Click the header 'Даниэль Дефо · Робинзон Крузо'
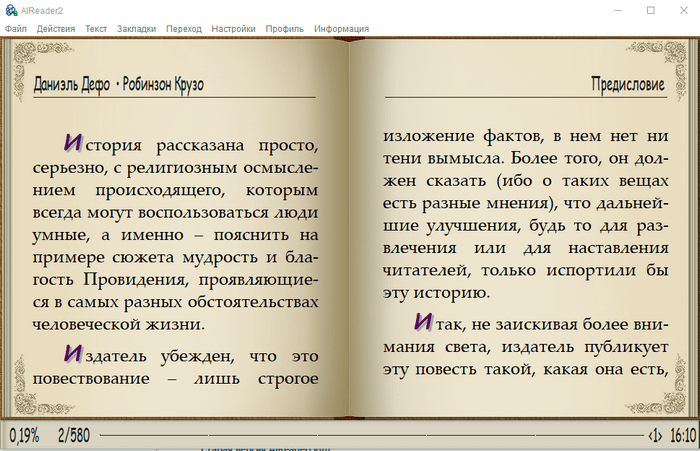Screen dimensions: 700x451 [x=119, y=84]
